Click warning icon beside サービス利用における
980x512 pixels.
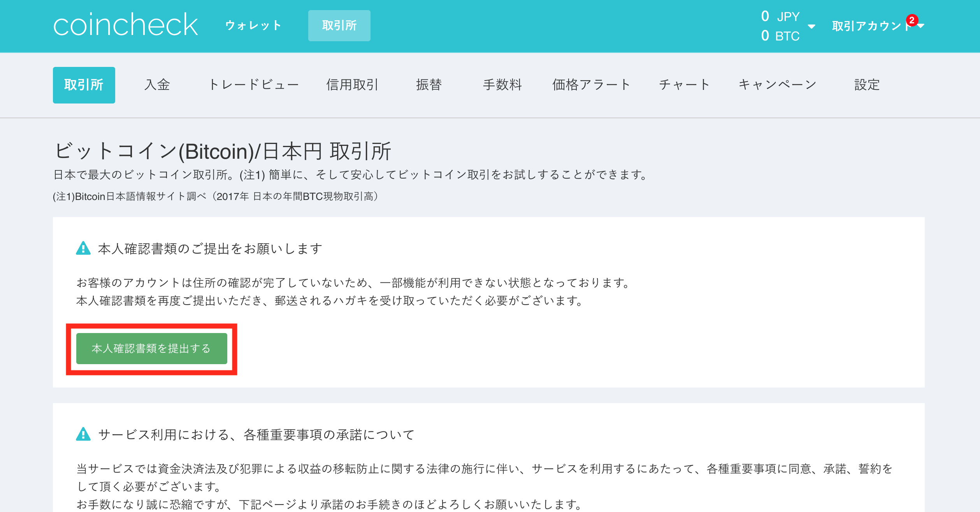[x=83, y=434]
